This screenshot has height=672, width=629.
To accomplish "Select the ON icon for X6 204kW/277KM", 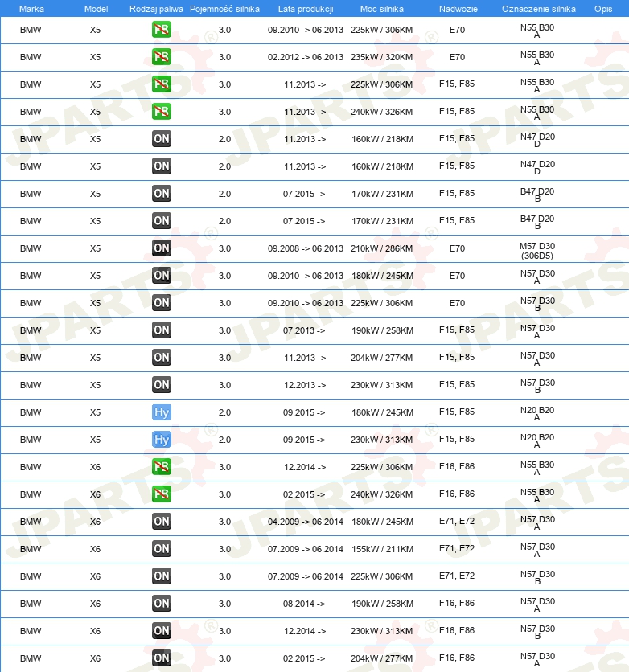I will pyautogui.click(x=161, y=658).
